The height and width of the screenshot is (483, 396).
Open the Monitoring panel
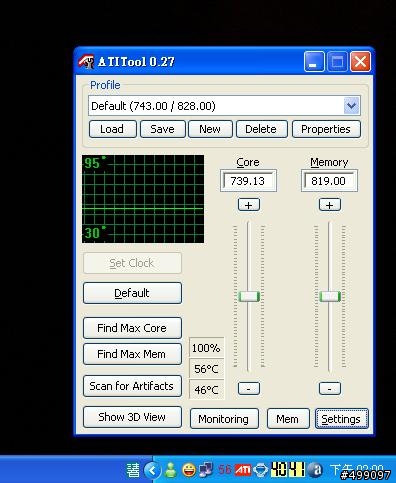click(224, 419)
